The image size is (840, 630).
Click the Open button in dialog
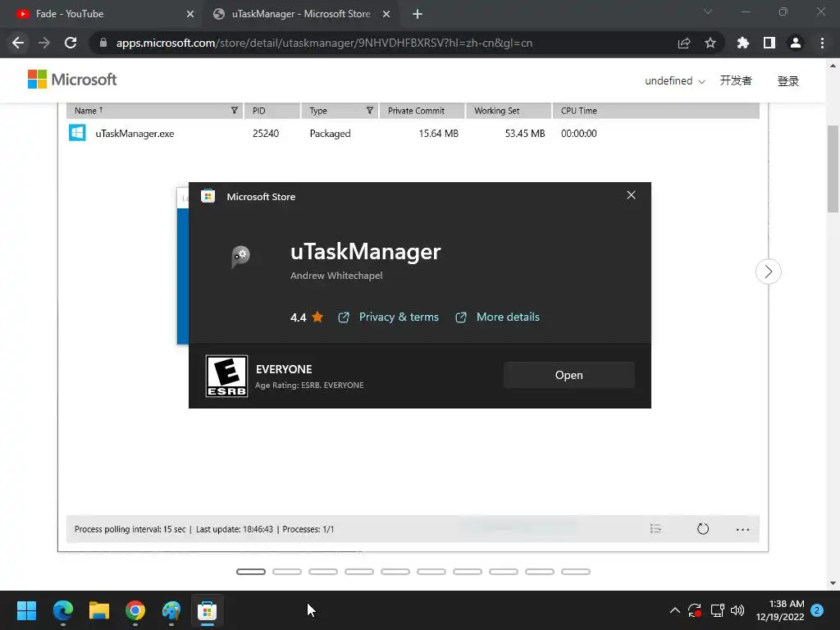pyautogui.click(x=569, y=375)
